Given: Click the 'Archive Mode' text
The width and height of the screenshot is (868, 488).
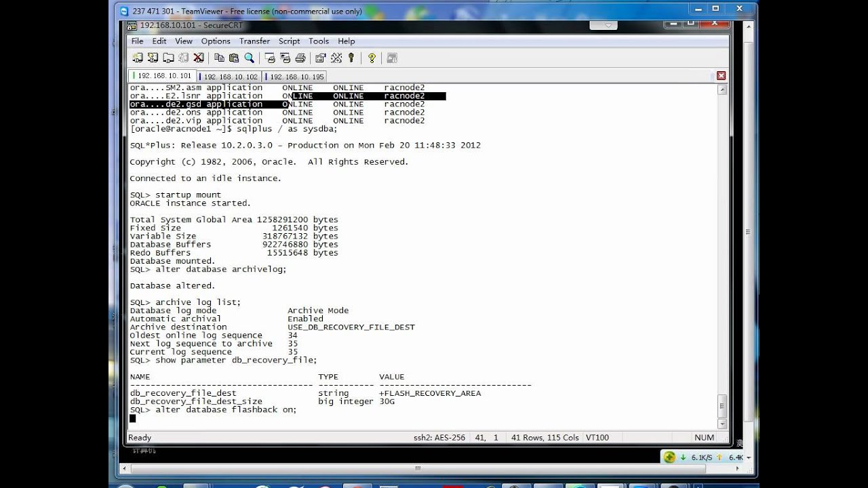Looking at the screenshot, I should (318, 310).
